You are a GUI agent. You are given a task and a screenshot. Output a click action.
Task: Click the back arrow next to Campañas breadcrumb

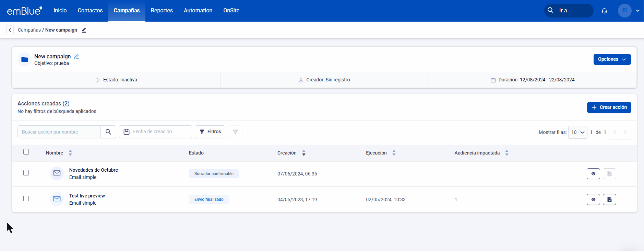click(x=10, y=30)
